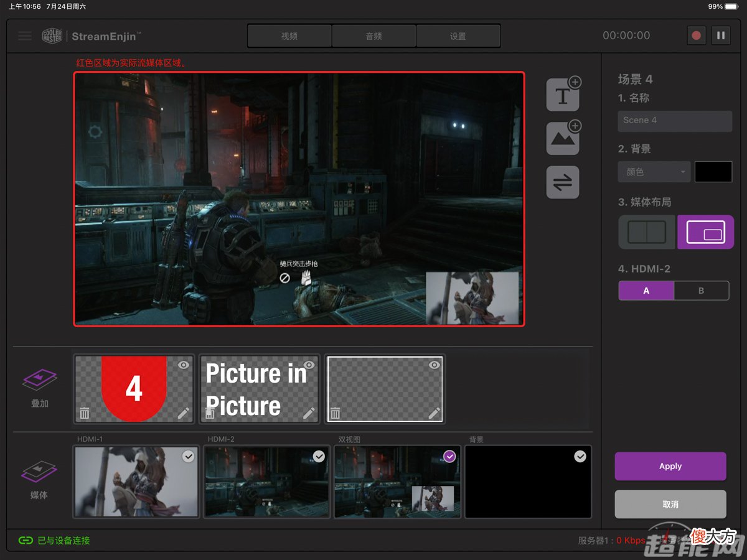Screen dimensions: 747x560
Task: Click the picture-in-picture inset in preview
Action: point(472,297)
